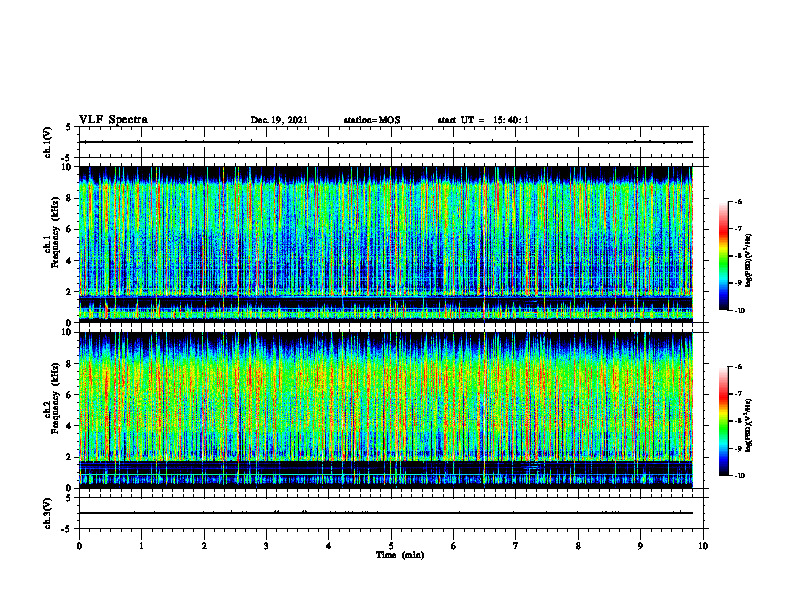792x612 pixels.
Task: Click the log(PSD) label beside the ch.2 color bar
Action: click(x=749, y=425)
